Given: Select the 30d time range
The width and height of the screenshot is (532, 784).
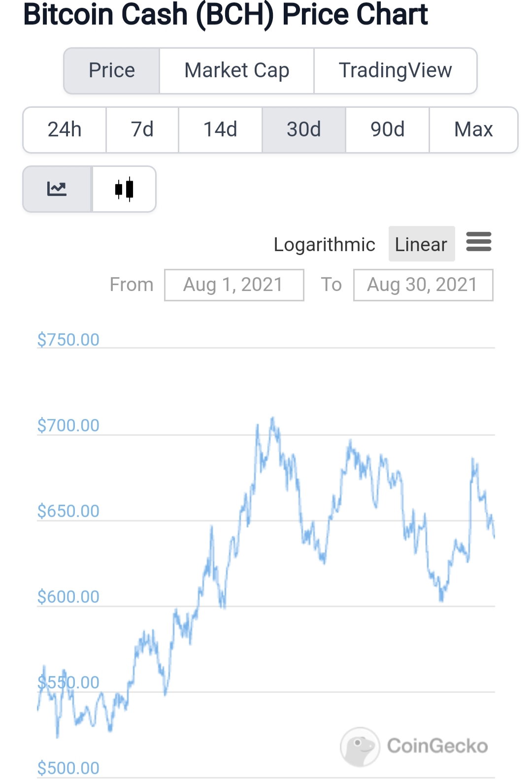Looking at the screenshot, I should (x=304, y=130).
